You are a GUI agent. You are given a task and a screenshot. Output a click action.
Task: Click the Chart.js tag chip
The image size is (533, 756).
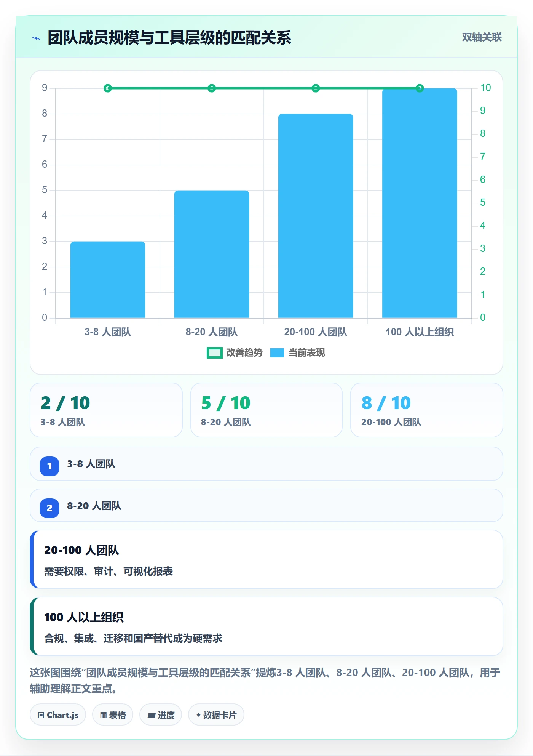tap(58, 715)
